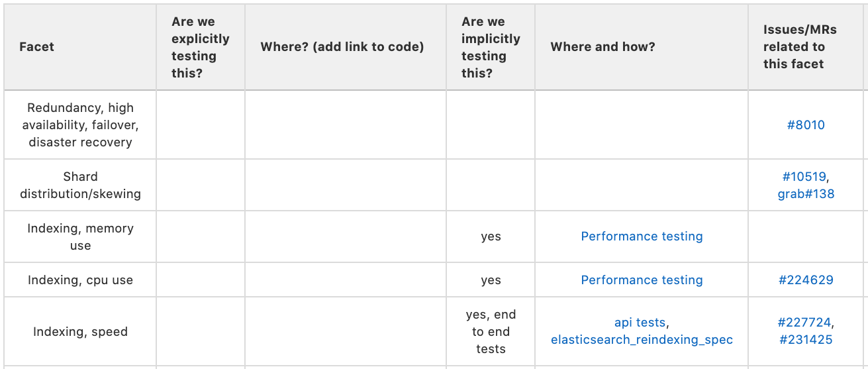This screenshot has width=868, height=369.
Task: Open elasticsearch_reindexing_spec link
Action: tap(642, 340)
